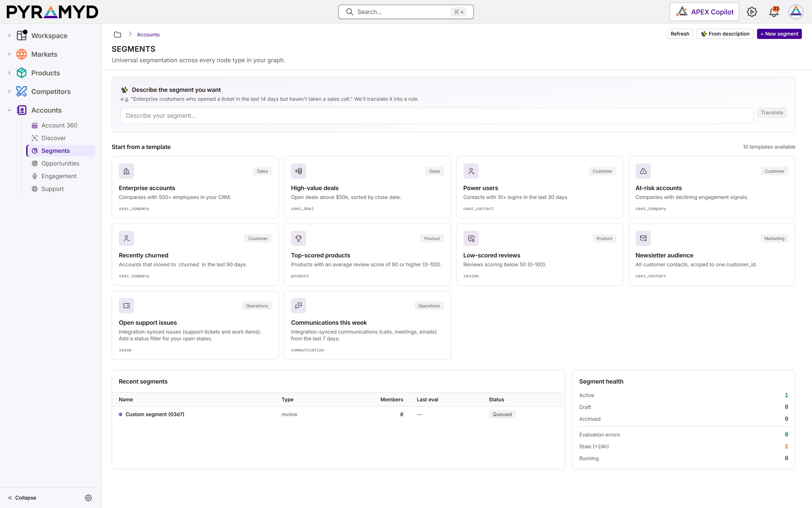Open sidebar settings gear at bottom

click(88, 498)
